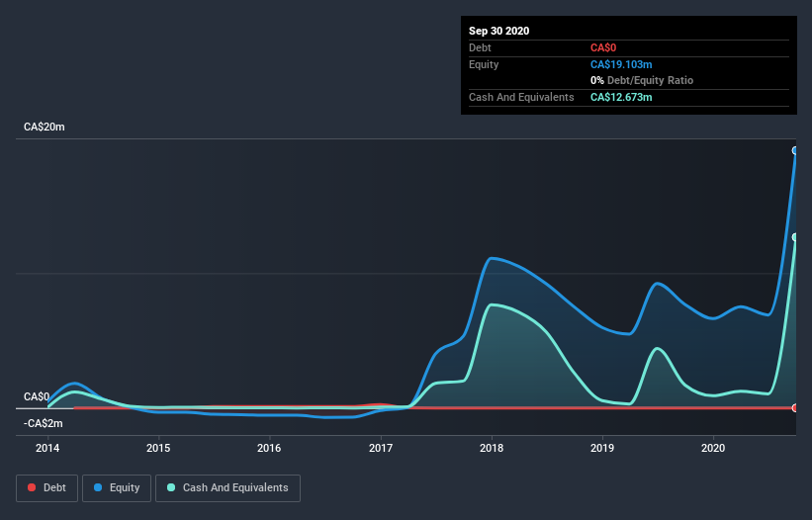This screenshot has width=812, height=520.
Task: Click Cash And Equivalents label in tooltip
Action: coord(521,97)
